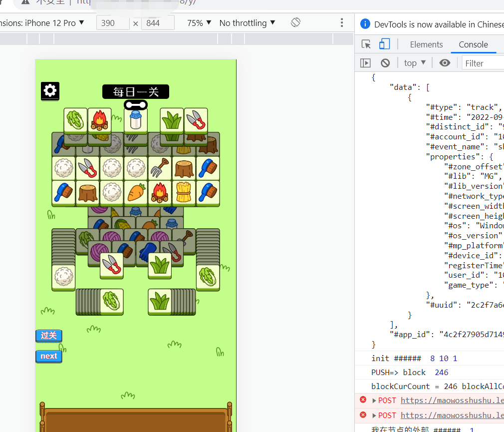504x432 pixels.
Task: Rotate the device screen orientation
Action: (295, 23)
